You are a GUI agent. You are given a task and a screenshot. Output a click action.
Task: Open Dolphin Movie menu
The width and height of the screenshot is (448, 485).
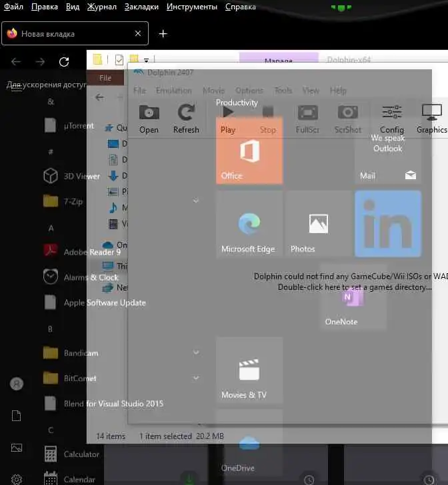[213, 91]
